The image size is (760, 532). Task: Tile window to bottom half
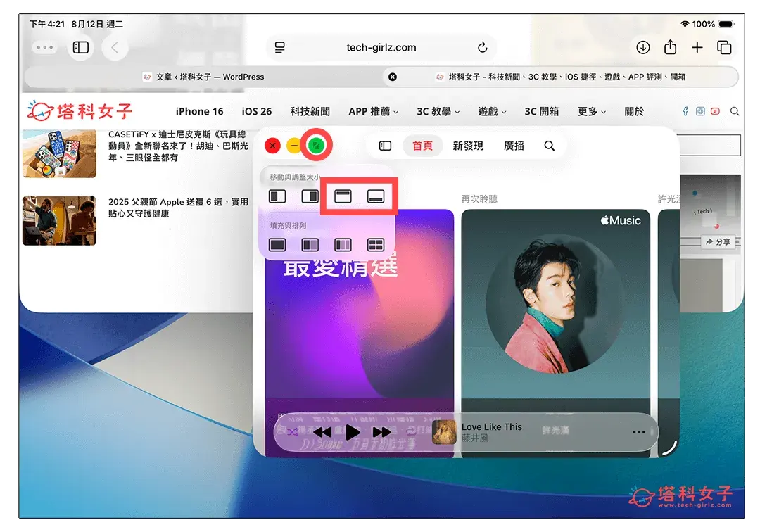click(376, 196)
